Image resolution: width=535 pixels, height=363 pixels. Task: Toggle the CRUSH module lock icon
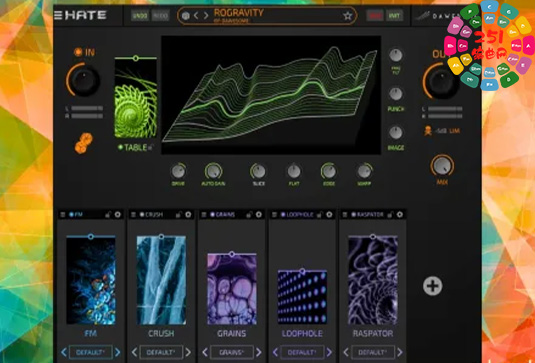[x=178, y=215]
